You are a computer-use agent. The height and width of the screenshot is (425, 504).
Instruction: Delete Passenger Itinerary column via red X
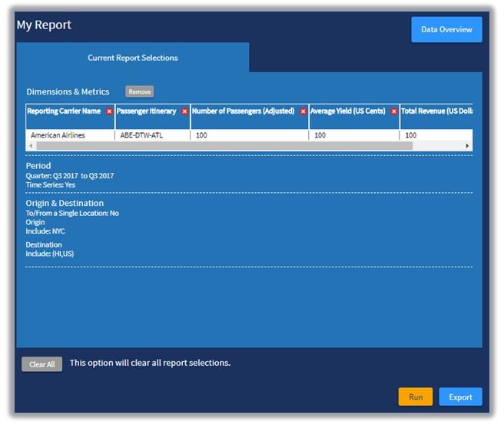184,111
